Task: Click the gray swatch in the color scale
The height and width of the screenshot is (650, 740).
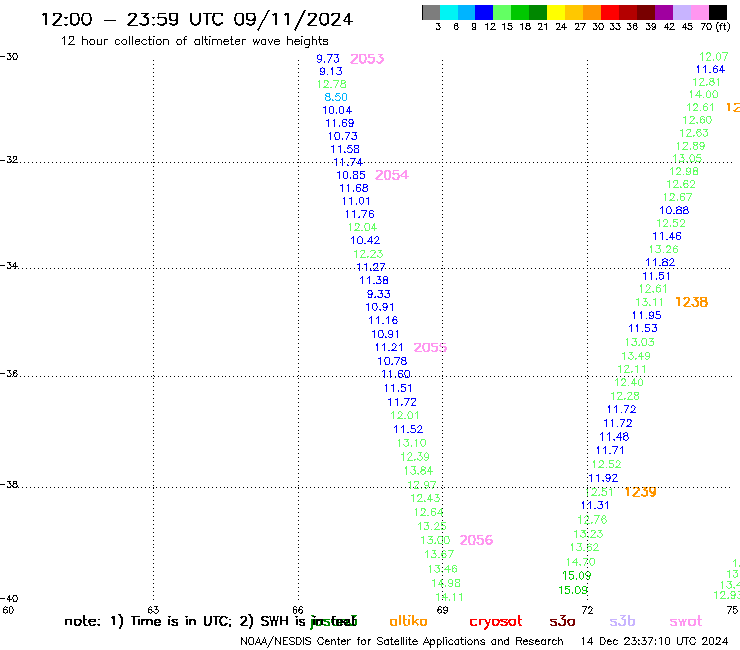Action: coord(431,12)
